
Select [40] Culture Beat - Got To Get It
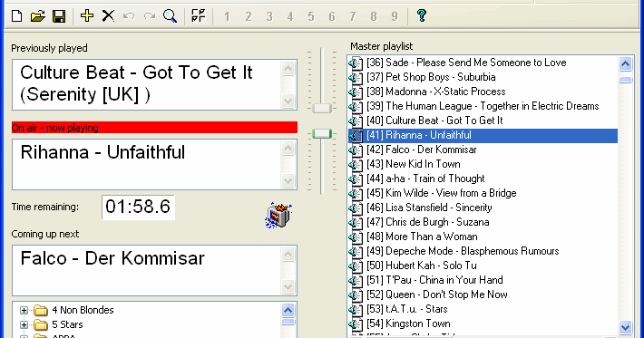[435, 121]
